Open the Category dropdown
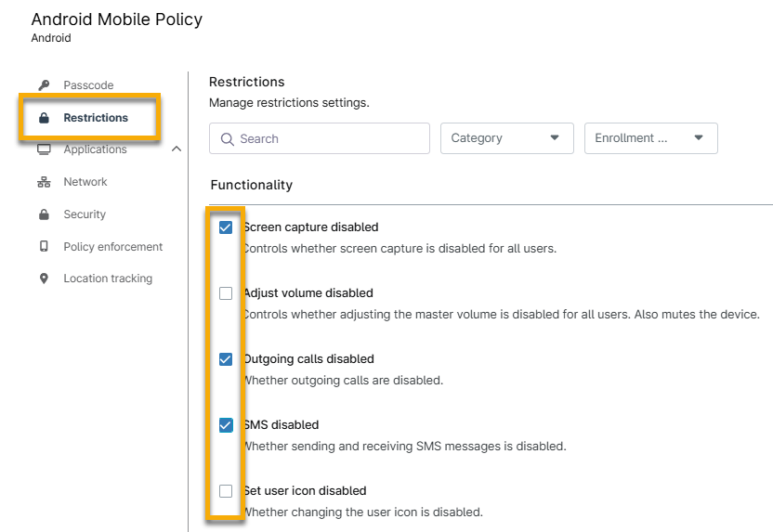 [506, 138]
